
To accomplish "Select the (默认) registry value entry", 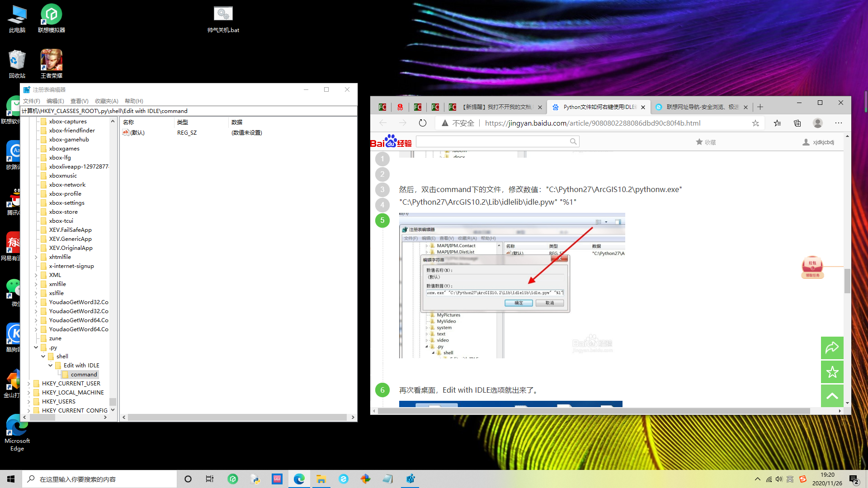I will pyautogui.click(x=137, y=132).
